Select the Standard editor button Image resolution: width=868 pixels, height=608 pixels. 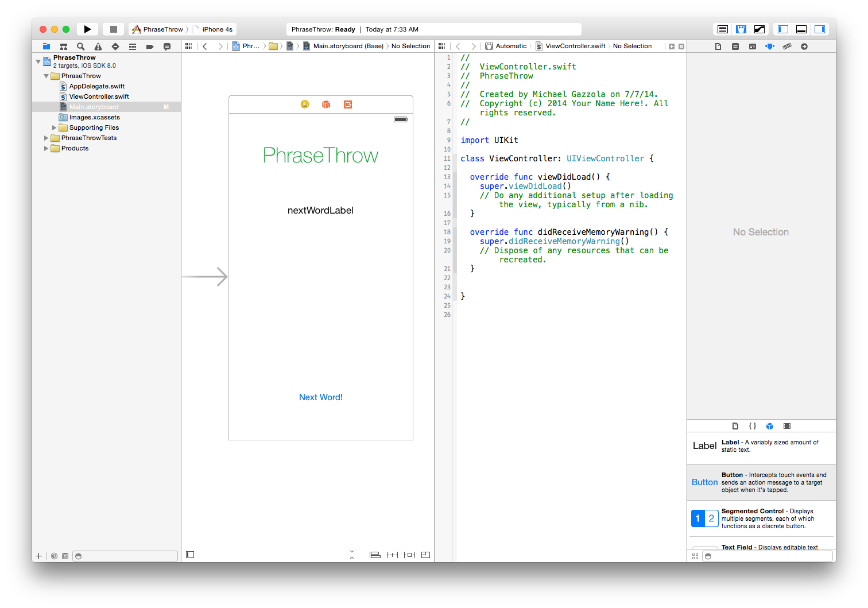pos(723,29)
